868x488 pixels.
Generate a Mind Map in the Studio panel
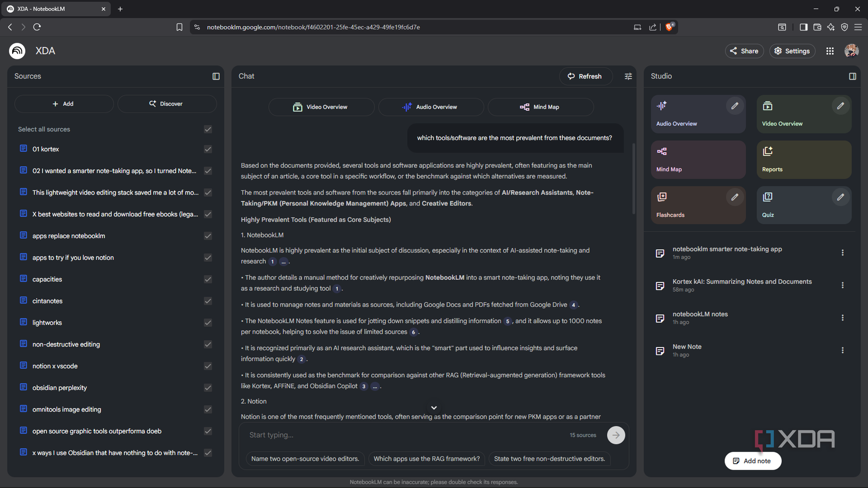(x=698, y=159)
